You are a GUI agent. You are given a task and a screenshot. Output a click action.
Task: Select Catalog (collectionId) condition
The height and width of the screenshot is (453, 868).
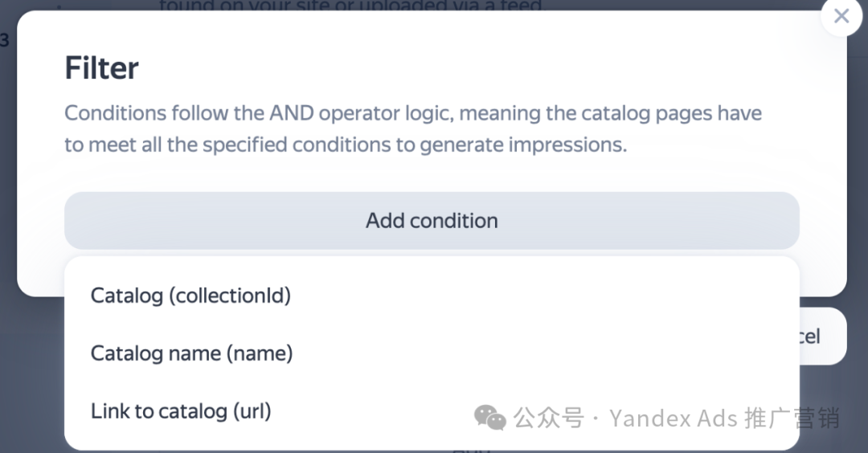coord(190,296)
